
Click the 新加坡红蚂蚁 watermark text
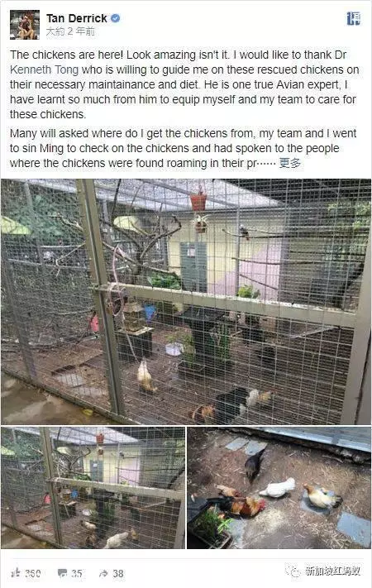[333, 571]
